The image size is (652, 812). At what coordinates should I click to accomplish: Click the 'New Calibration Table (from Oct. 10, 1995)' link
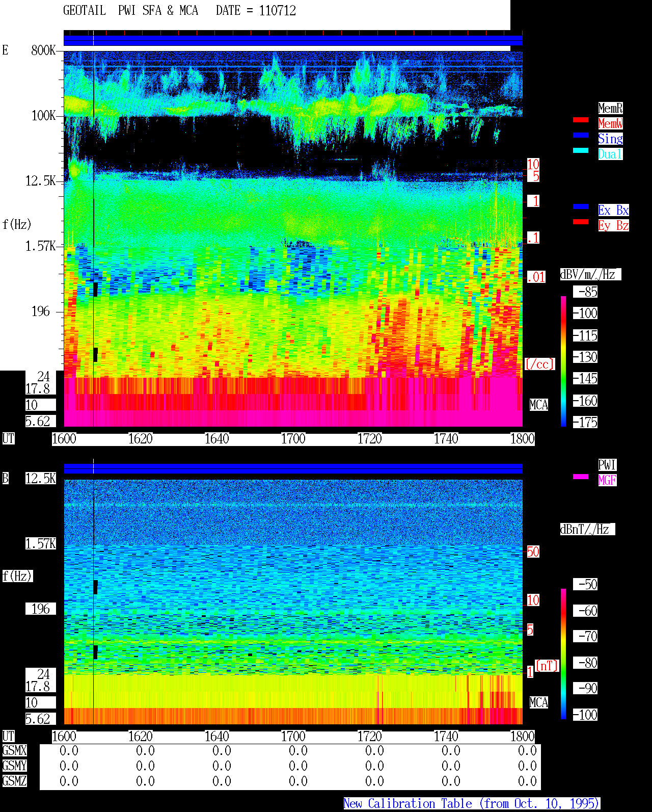[472, 804]
